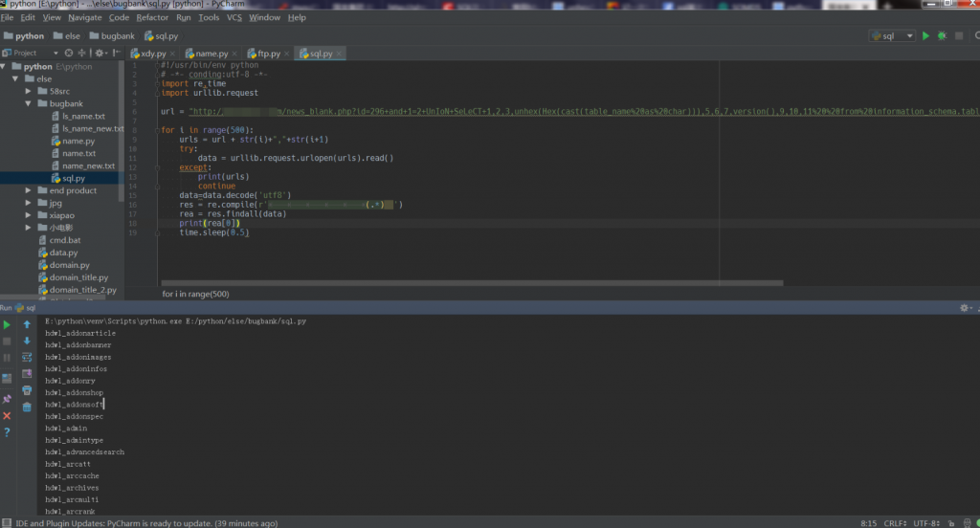Toggle the read-only lock icon in the status bar
The width and height of the screenshot is (980, 528).
click(x=951, y=523)
